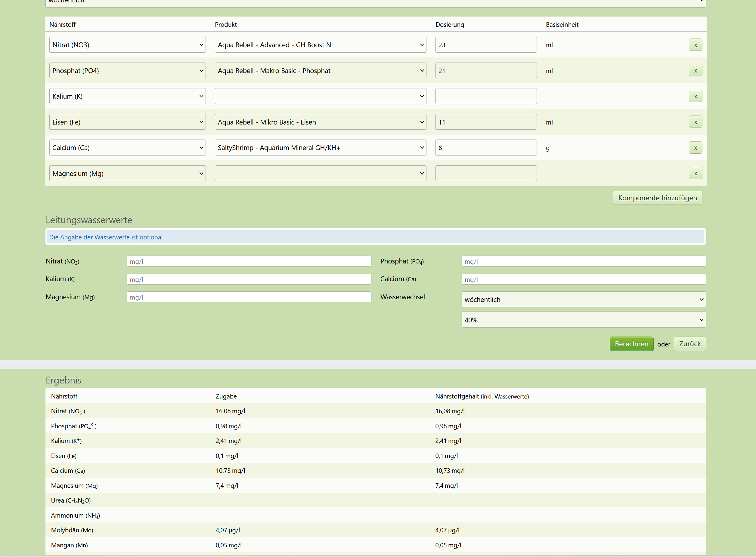Click the Zurück button
The height and width of the screenshot is (557, 756).
pyautogui.click(x=689, y=344)
